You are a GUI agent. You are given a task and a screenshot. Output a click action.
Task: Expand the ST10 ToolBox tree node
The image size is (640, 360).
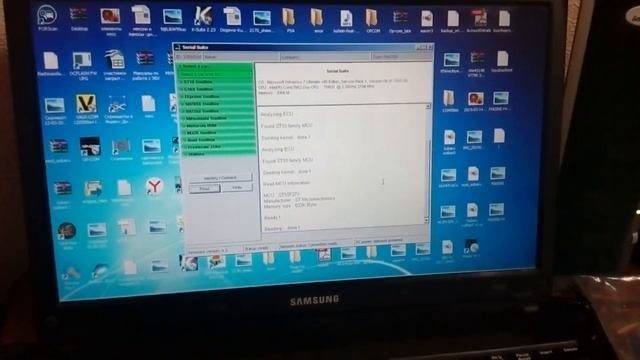pyautogui.click(x=181, y=82)
